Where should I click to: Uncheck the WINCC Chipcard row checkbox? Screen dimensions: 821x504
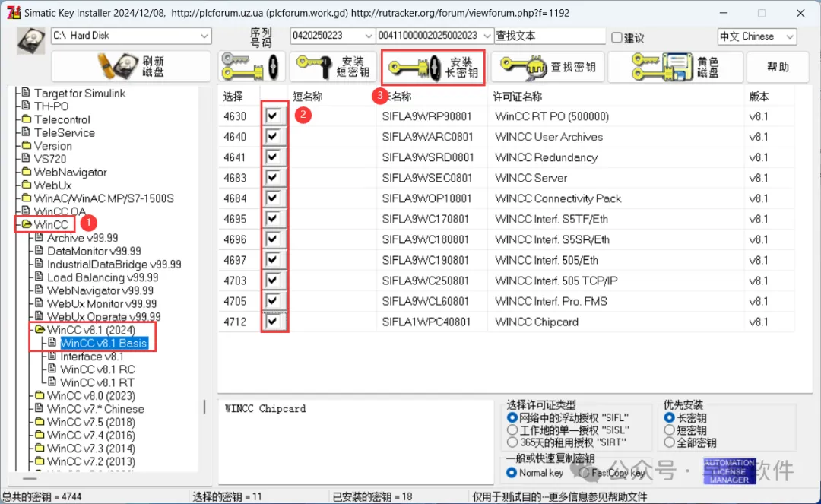pos(272,322)
